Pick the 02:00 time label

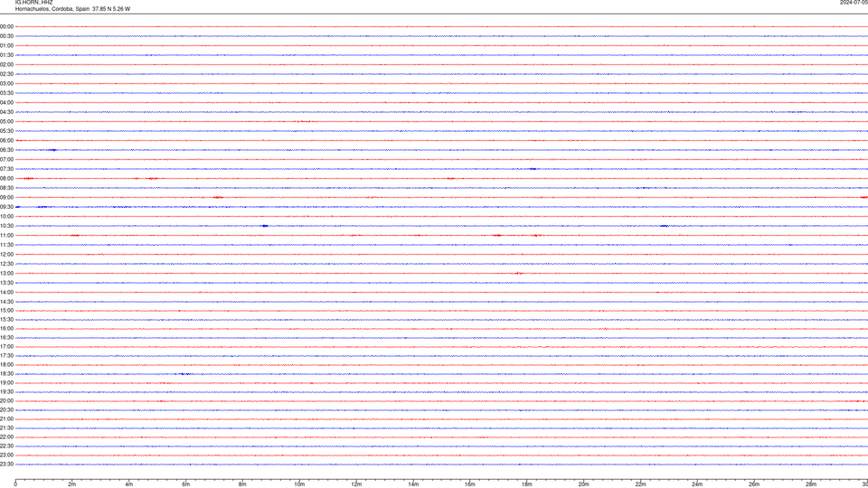point(6,65)
